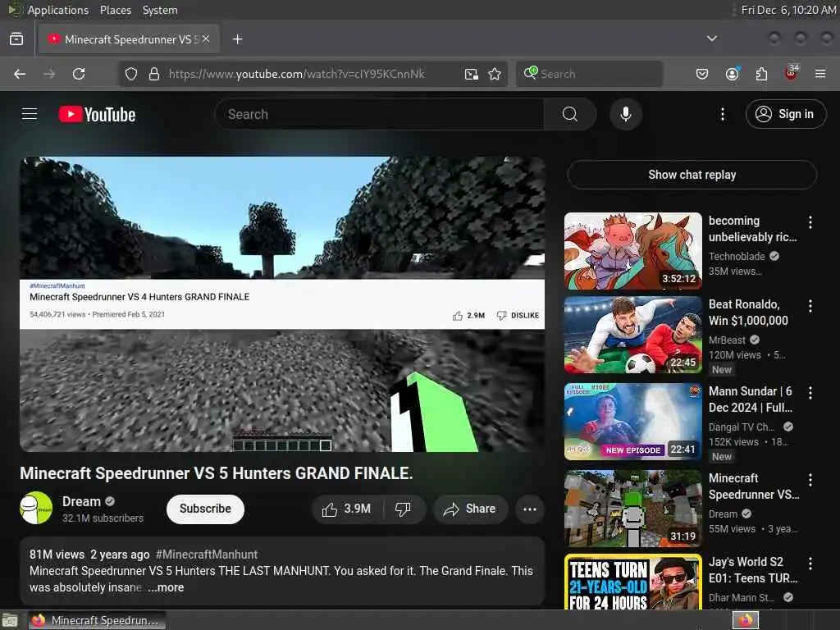Open the clock showing Fri Dec 6

click(x=787, y=10)
